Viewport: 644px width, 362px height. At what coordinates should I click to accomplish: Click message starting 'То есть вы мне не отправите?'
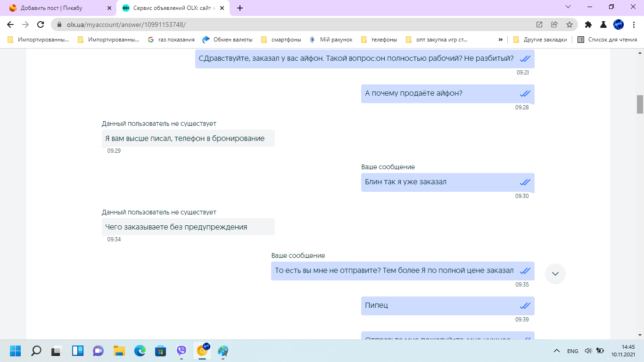point(403,271)
